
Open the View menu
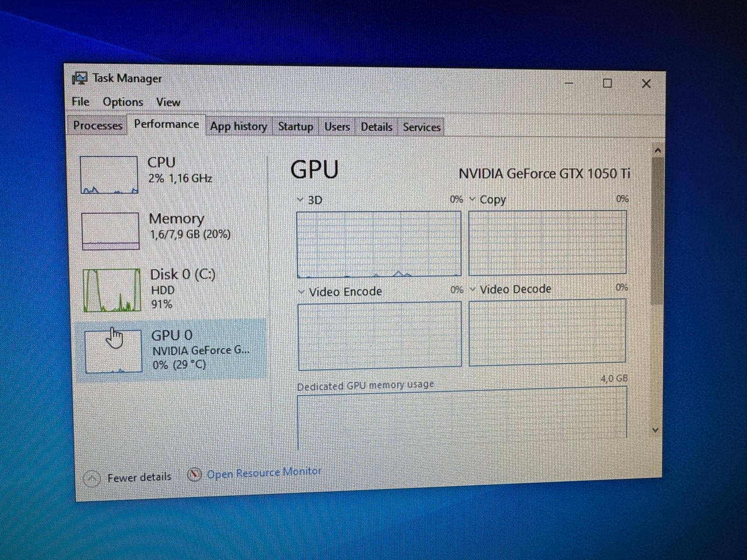tap(168, 102)
